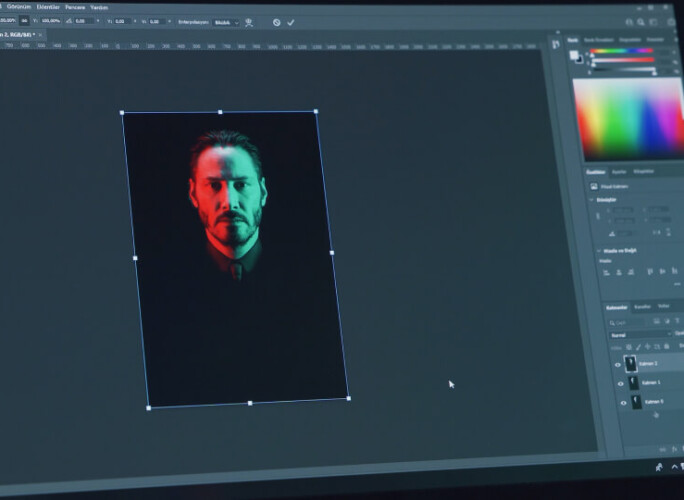Collapse the Dönüştür section in Properties
The image size is (684, 500).
(x=591, y=200)
